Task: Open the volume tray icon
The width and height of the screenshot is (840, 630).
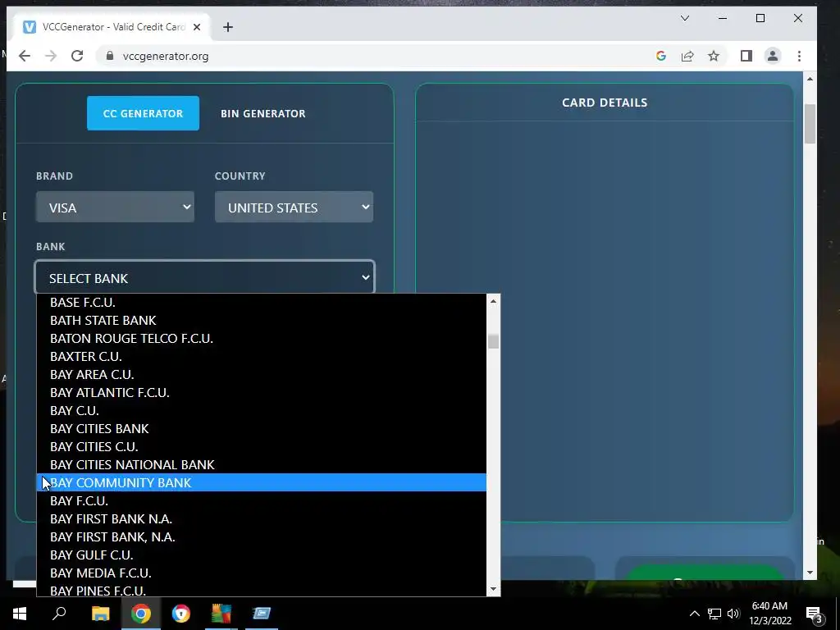Action: [x=733, y=614]
